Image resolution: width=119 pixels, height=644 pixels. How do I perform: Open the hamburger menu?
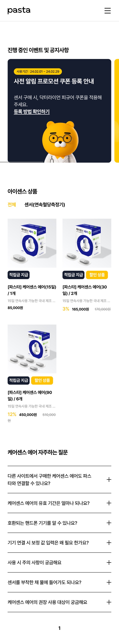pyautogui.click(x=107, y=10)
